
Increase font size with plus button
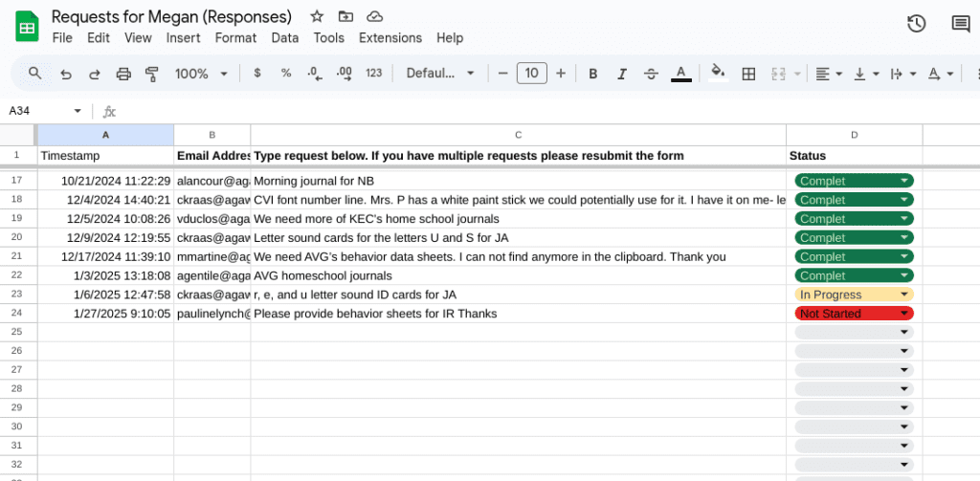point(561,74)
